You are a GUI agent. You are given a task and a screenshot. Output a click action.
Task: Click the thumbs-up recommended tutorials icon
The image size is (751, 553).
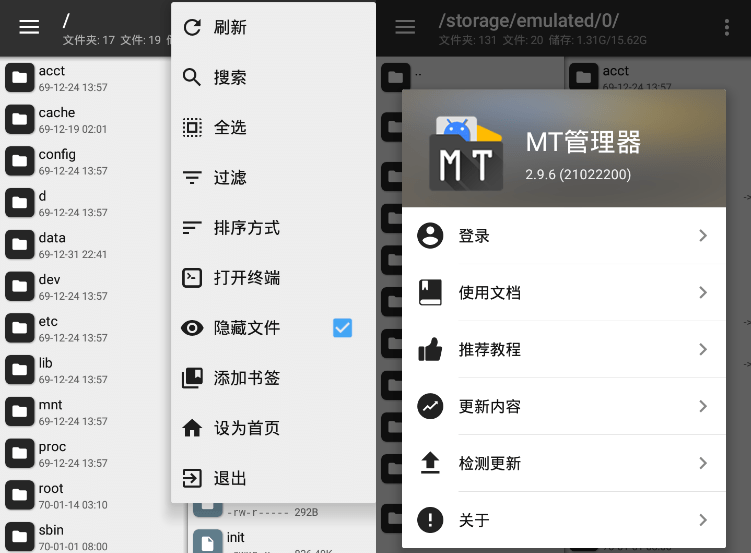point(430,350)
